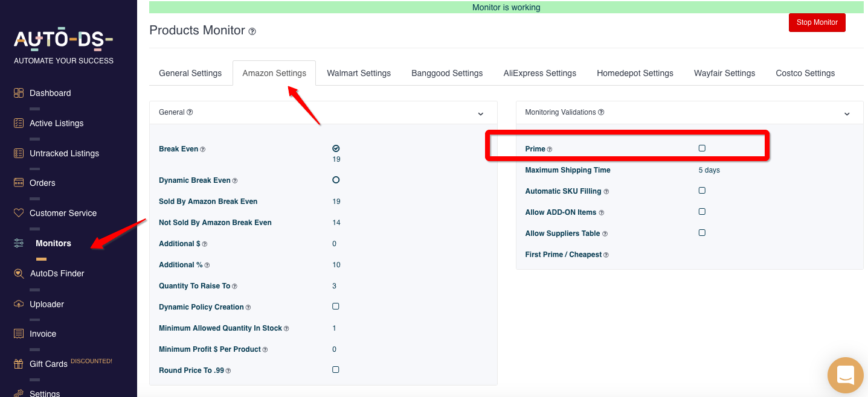Click help icon next to Minimum Allowed Quantity

(x=286, y=328)
